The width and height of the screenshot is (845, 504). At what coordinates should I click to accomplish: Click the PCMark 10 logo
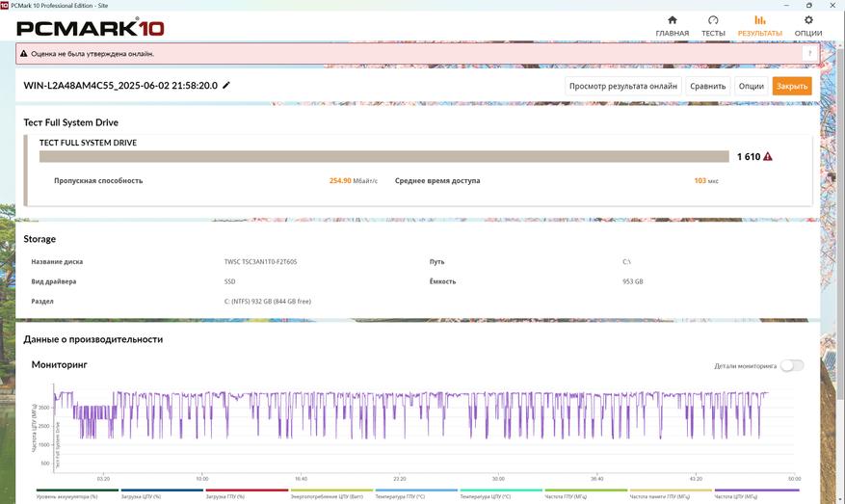pyautogui.click(x=91, y=28)
